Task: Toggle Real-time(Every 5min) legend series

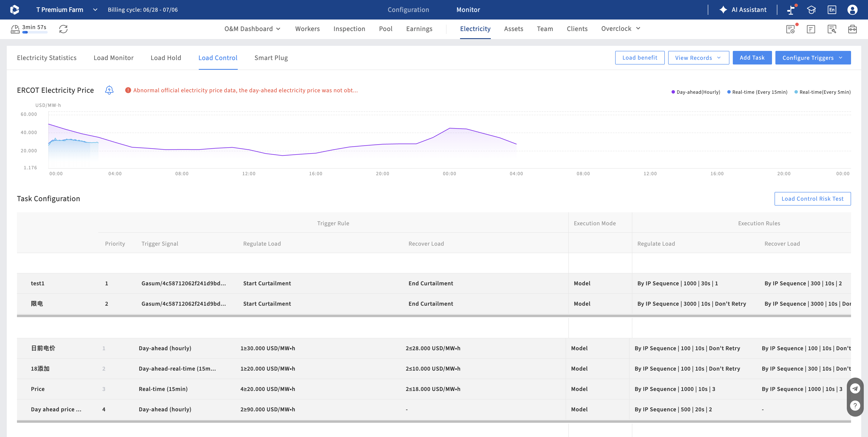Action: tap(822, 92)
